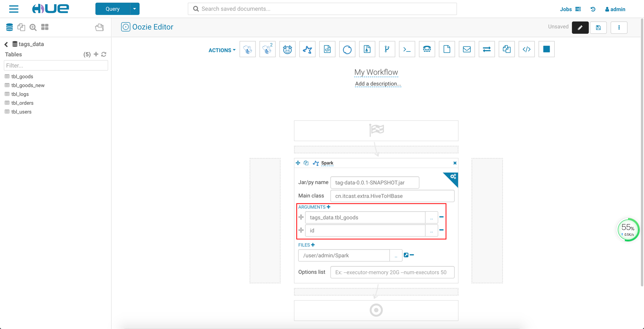Refresh the Tables list
Screen dimensions: 644x329
pos(104,54)
